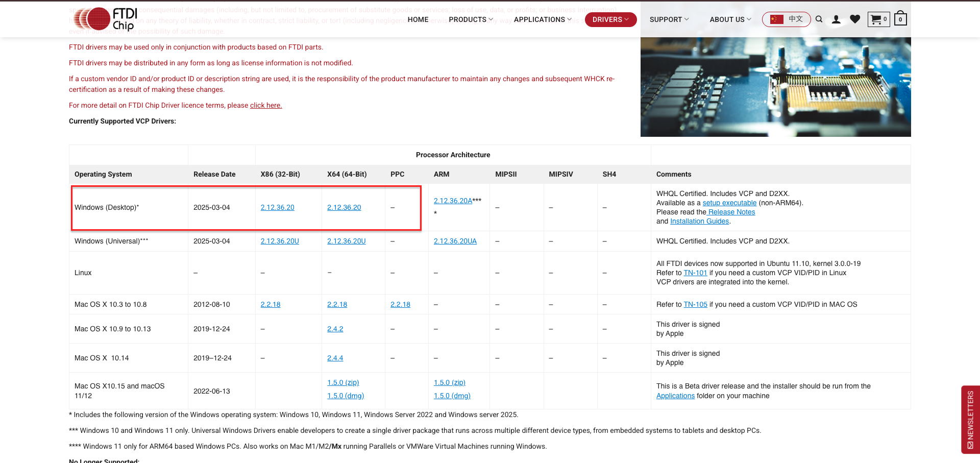The height and width of the screenshot is (463, 980).
Task: Download Mac driver version 2.4.2
Action: pos(335,329)
